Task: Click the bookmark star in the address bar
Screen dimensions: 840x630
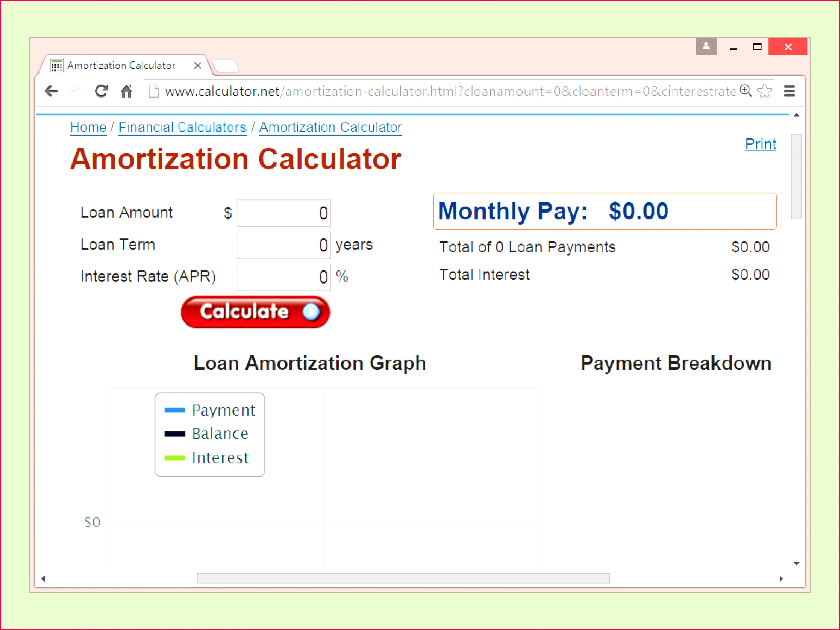Action: tap(764, 91)
